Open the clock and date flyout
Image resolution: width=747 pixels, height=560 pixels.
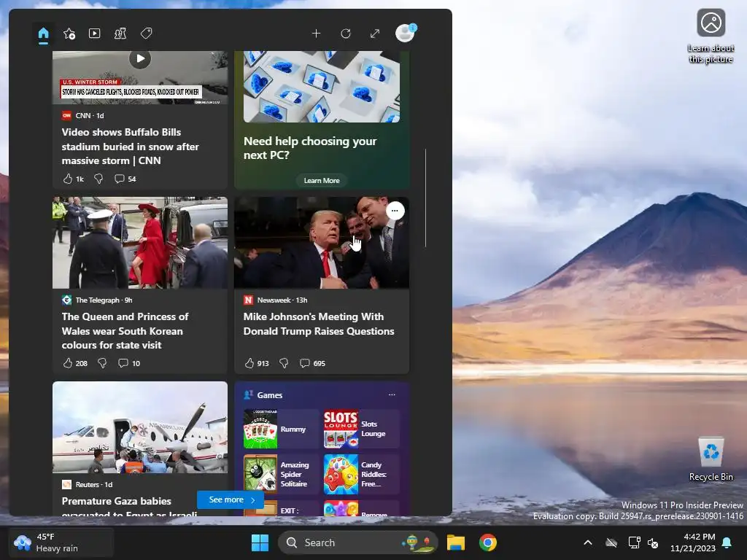(x=693, y=542)
